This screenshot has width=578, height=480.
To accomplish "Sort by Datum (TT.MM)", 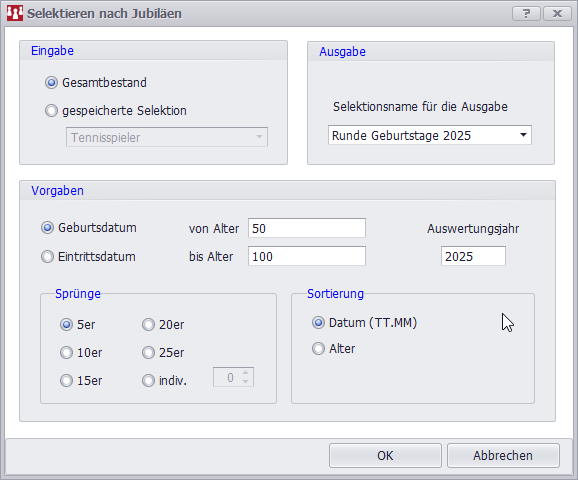I will (318, 323).
